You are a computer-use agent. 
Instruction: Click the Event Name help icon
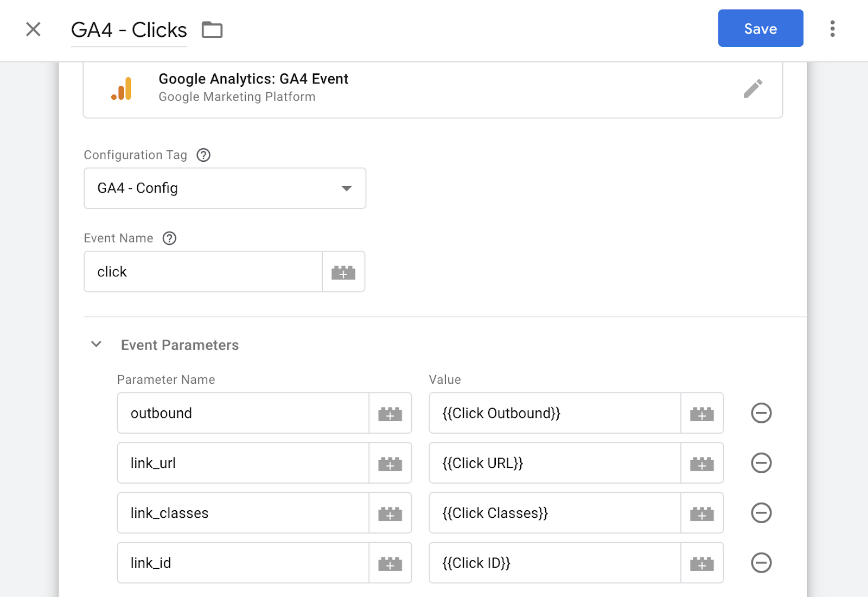(x=170, y=238)
